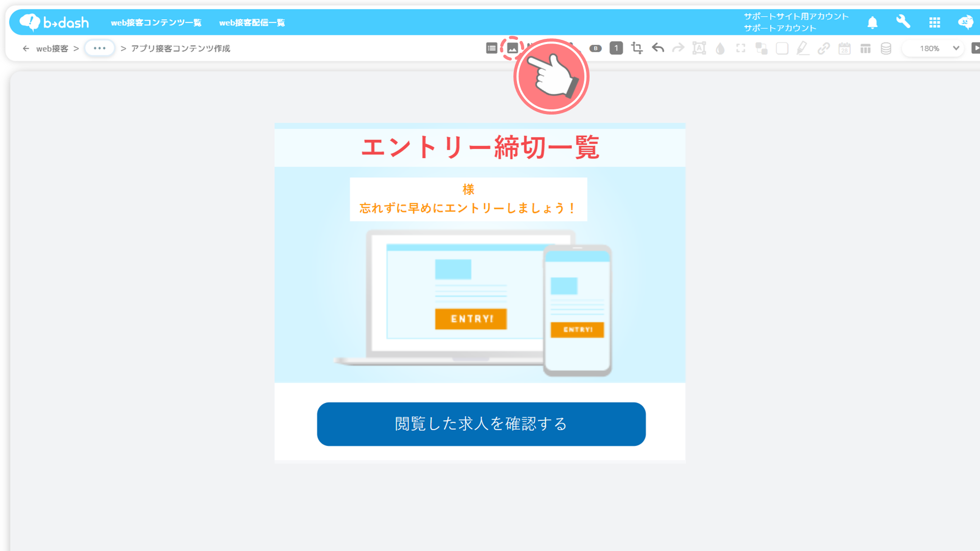Click the highlighter pen icon
The image size is (980, 551).
click(803, 48)
